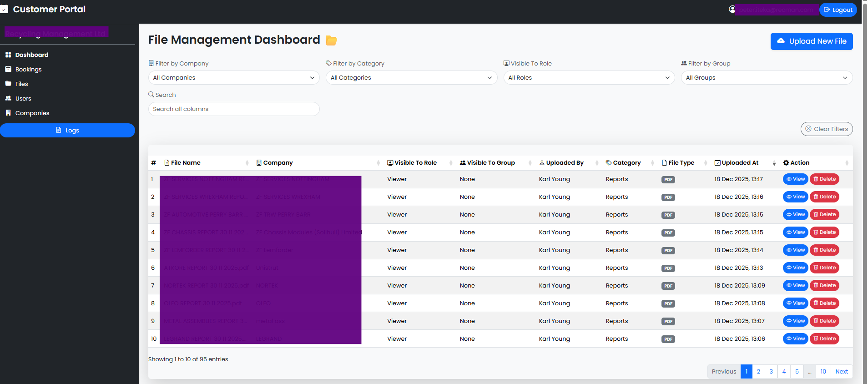
Task: Click the Search all columns field
Action: point(234,109)
